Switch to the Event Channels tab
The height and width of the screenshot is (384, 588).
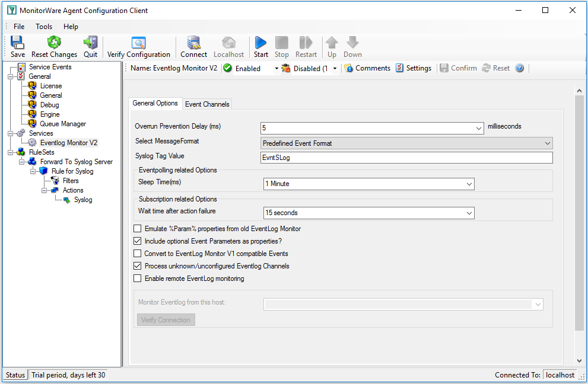pyautogui.click(x=207, y=104)
